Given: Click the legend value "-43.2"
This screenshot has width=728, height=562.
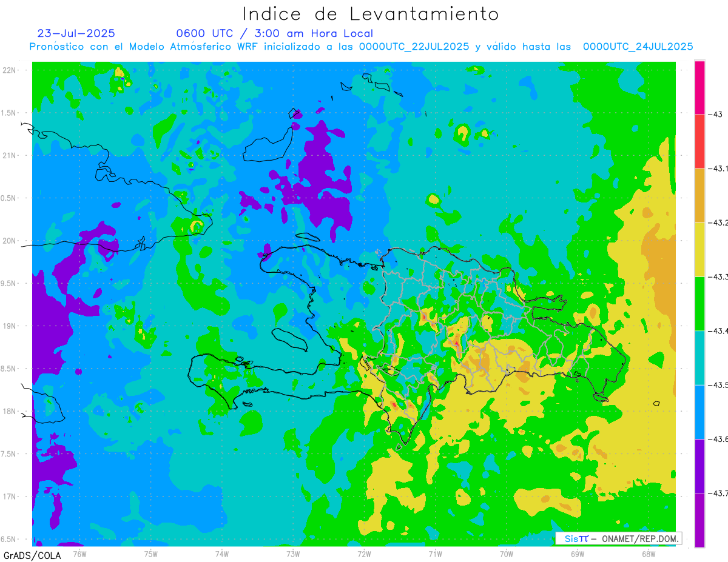Looking at the screenshot, I should point(718,222).
